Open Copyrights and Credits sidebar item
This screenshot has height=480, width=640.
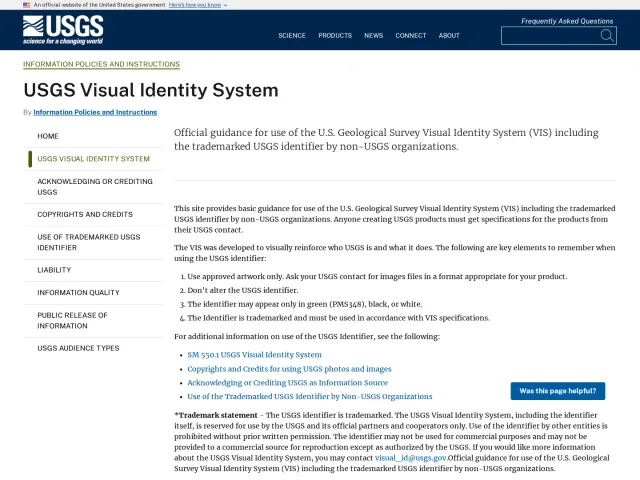coord(85,214)
